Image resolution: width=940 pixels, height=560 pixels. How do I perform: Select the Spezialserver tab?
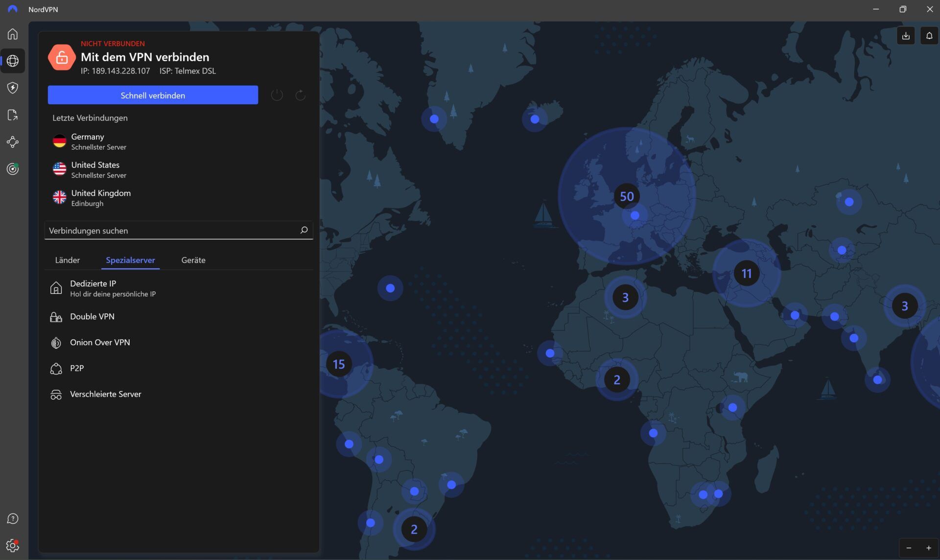point(130,260)
